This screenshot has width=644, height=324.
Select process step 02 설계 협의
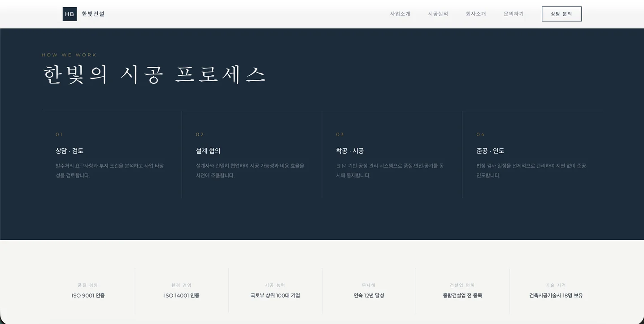(208, 151)
